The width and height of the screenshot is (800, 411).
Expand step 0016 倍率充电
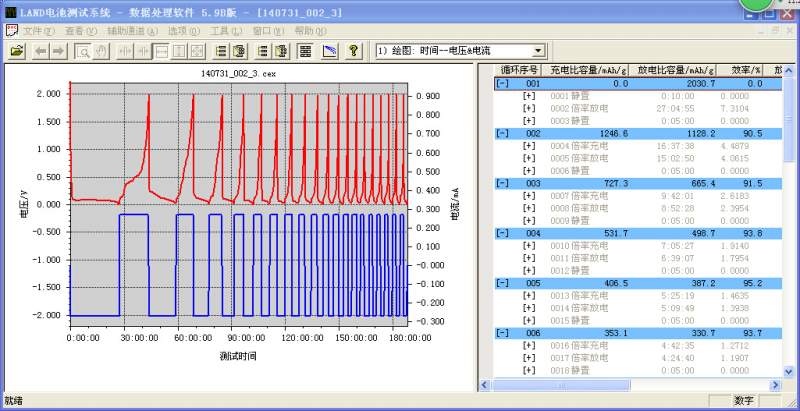[x=529, y=346]
